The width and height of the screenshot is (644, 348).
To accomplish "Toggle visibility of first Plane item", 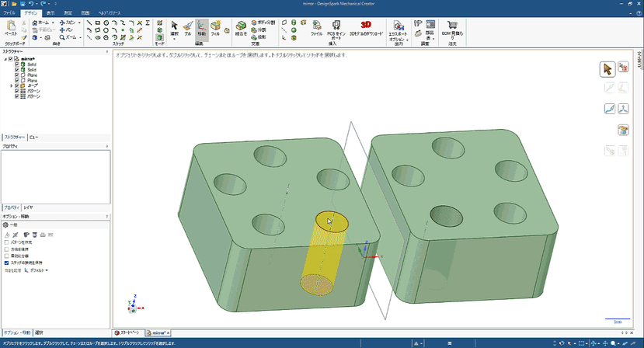I will click(17, 75).
